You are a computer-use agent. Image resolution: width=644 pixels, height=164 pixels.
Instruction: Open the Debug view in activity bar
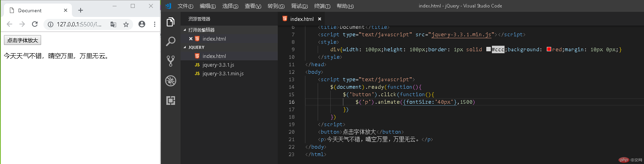click(171, 81)
